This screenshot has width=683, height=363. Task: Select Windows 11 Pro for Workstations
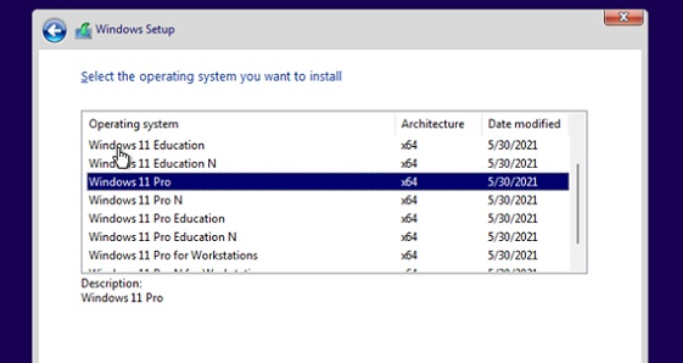[328, 255]
